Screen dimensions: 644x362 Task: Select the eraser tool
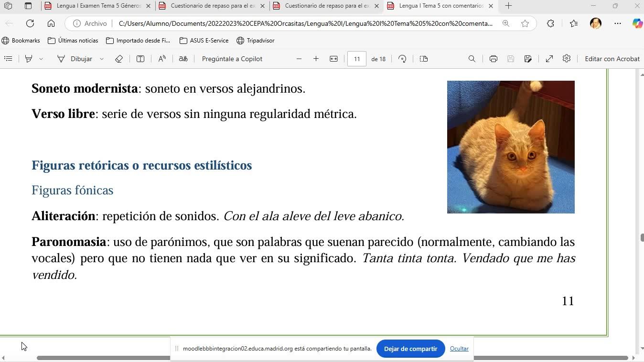point(119,59)
